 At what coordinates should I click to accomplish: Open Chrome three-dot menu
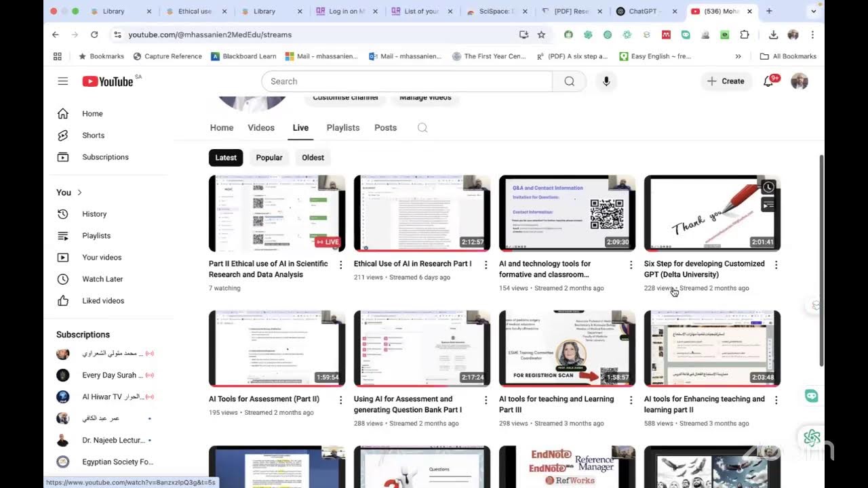pyautogui.click(x=812, y=35)
